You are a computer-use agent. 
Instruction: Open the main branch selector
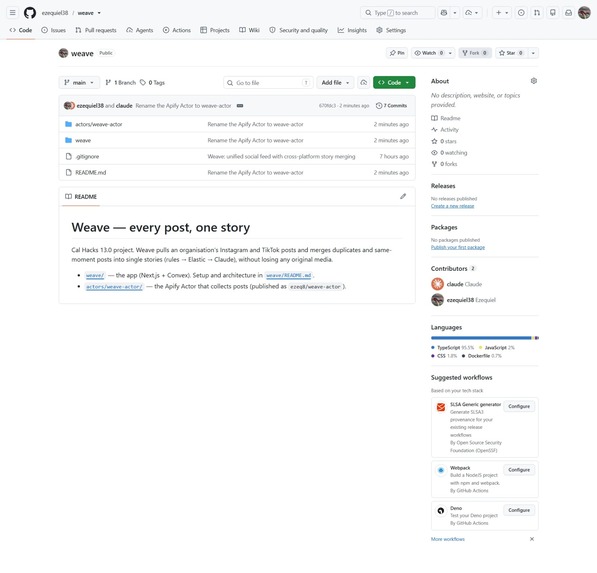tap(79, 83)
